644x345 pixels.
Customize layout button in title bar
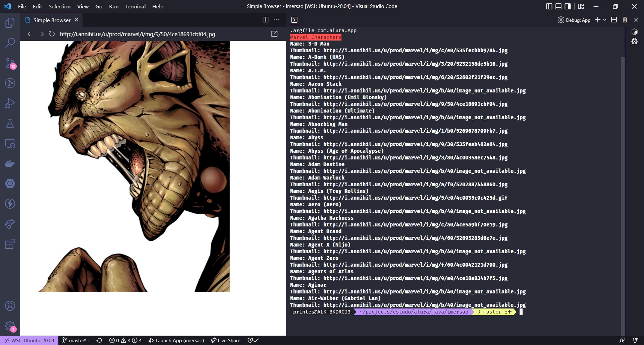[581, 6]
